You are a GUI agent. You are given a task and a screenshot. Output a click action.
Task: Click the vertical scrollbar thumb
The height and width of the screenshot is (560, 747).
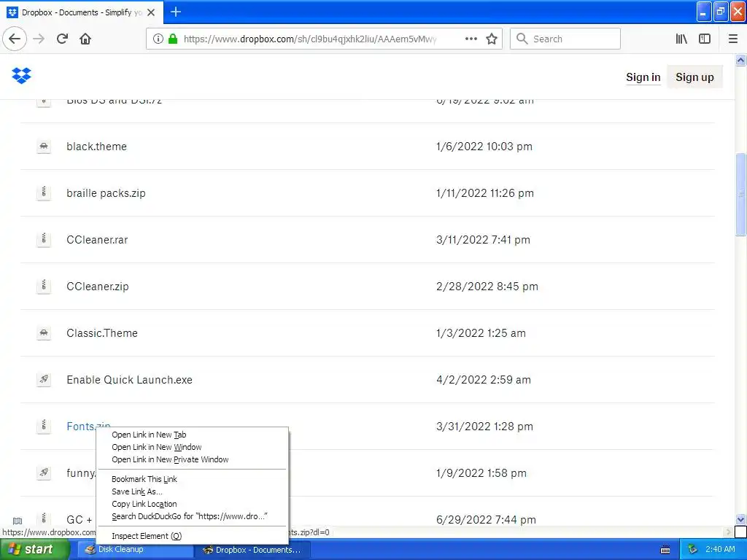pyautogui.click(x=741, y=194)
